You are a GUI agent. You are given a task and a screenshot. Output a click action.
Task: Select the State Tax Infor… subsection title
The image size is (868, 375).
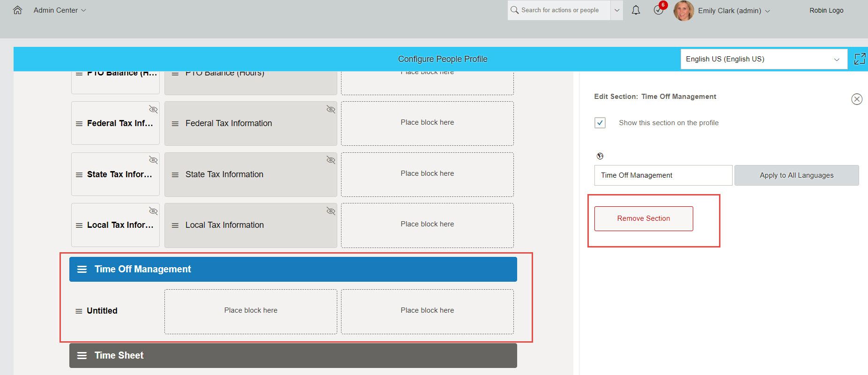pyautogui.click(x=119, y=174)
